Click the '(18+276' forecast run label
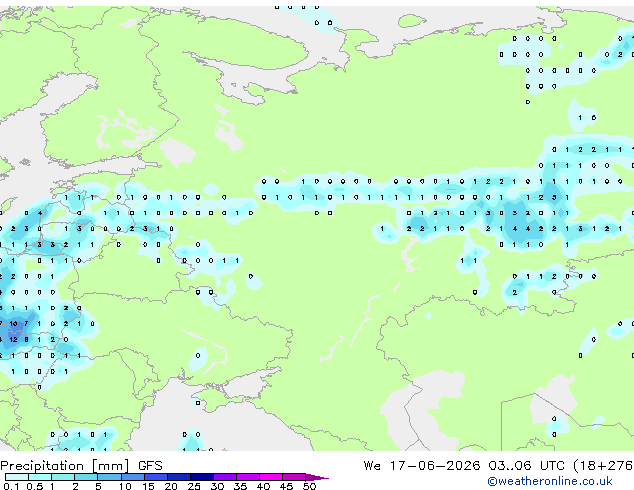 [x=603, y=466]
